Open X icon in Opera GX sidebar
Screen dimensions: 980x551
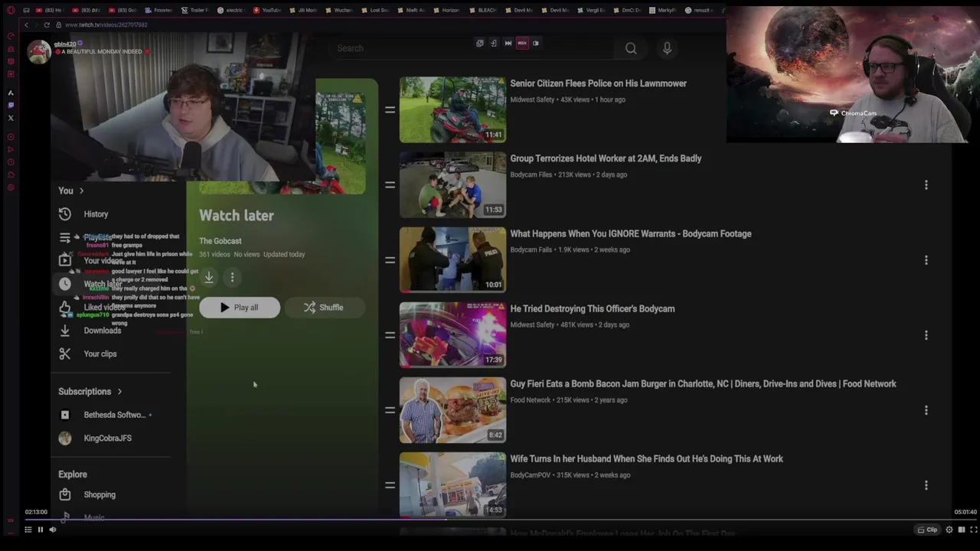[11, 118]
